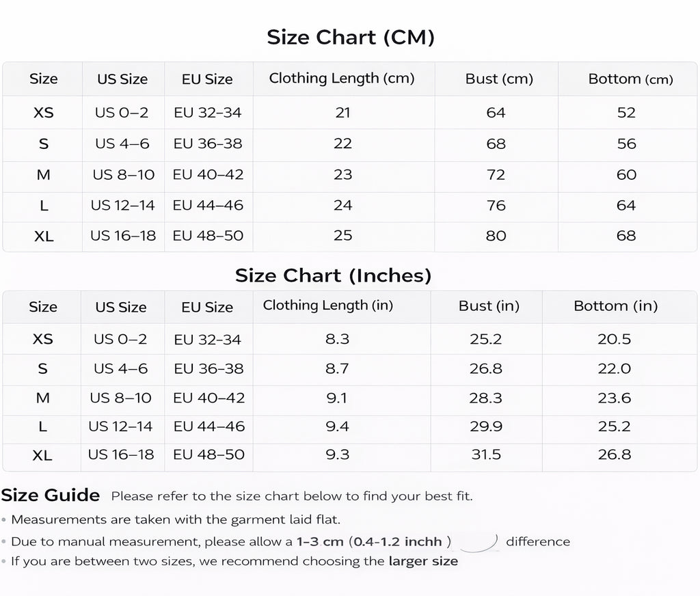The image size is (700, 596).
Task: Select the bottom value 52 for XS
Action: (x=626, y=113)
